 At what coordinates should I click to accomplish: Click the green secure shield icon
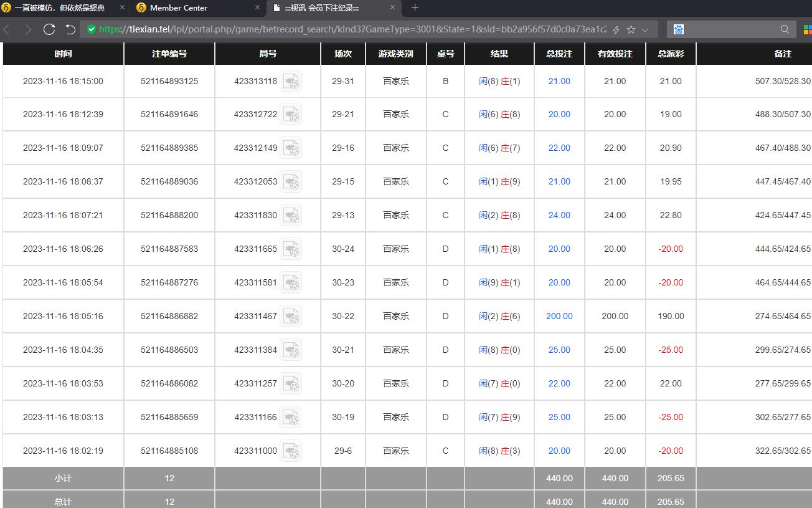click(x=92, y=29)
